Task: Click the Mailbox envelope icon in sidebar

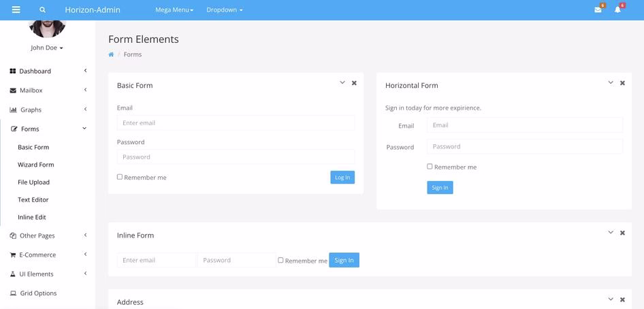Action: [13, 91]
